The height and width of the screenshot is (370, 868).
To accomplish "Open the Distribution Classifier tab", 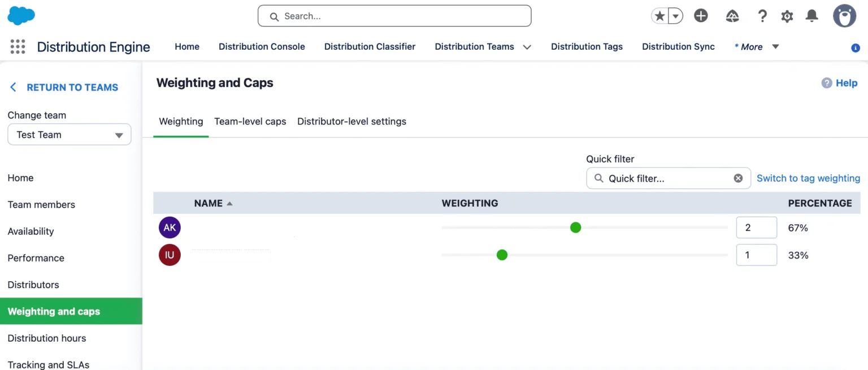I will 370,47.
